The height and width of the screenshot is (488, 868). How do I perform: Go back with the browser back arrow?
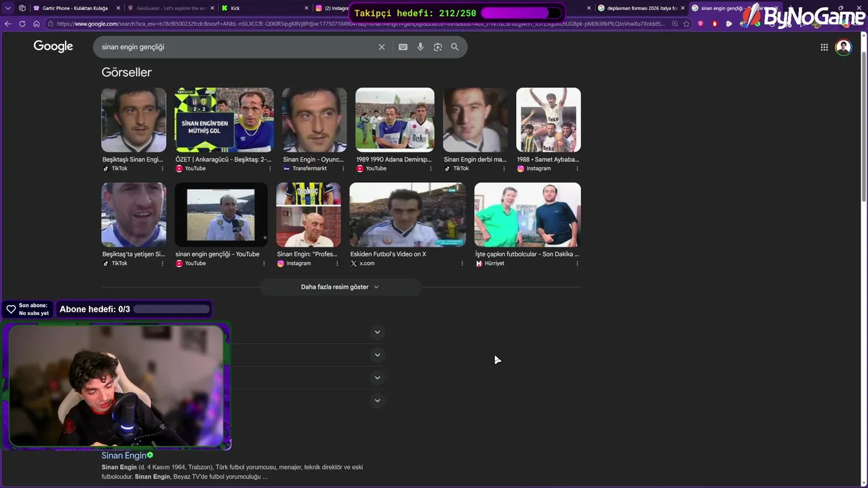tap(8, 24)
